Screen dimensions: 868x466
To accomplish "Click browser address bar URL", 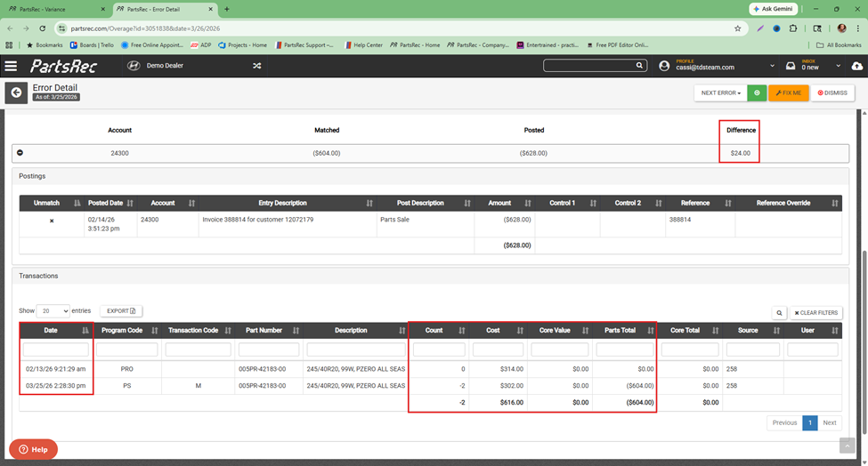I will pyautogui.click(x=146, y=28).
